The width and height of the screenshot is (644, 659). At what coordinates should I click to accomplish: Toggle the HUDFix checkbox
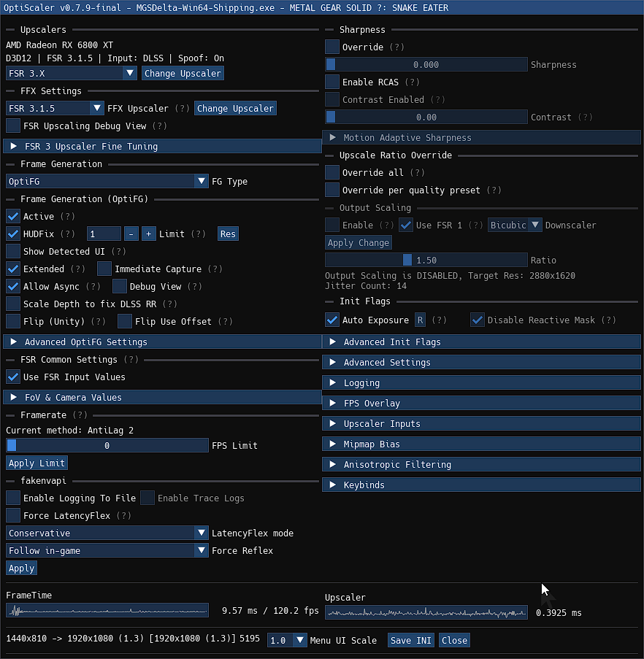(x=13, y=234)
